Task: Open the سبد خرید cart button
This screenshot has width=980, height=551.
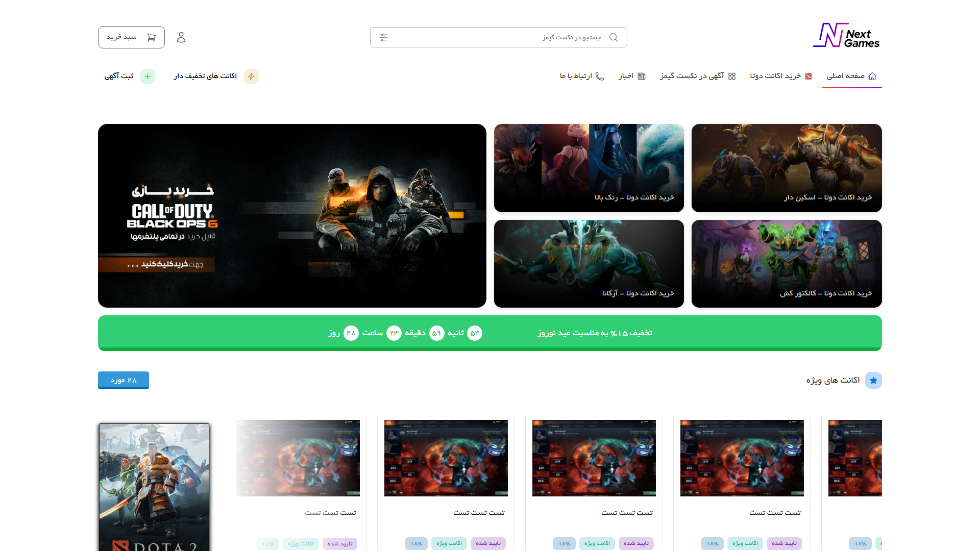Action: (131, 37)
